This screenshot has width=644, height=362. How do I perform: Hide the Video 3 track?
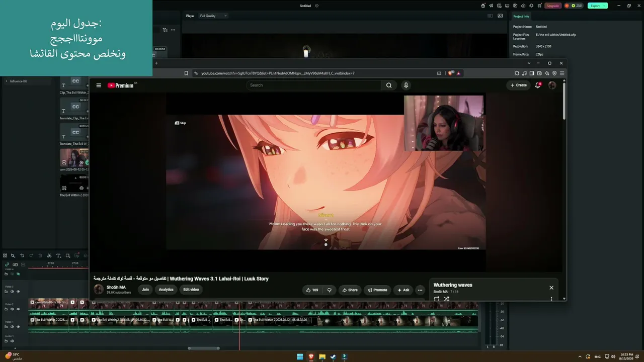pyautogui.click(x=18, y=292)
